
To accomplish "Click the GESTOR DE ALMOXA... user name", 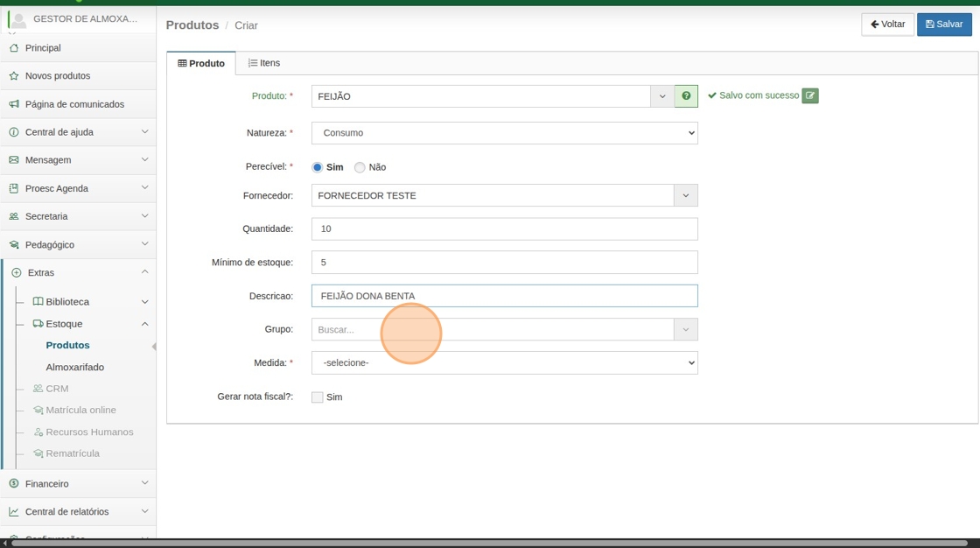I will click(85, 18).
